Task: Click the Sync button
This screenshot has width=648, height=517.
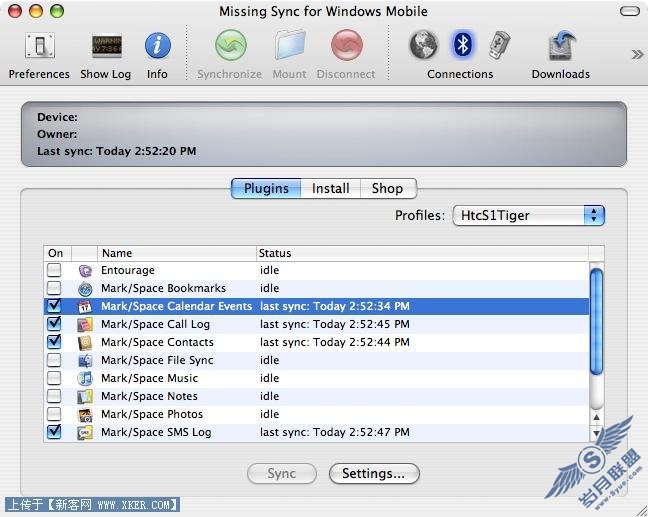Action: tap(282, 473)
